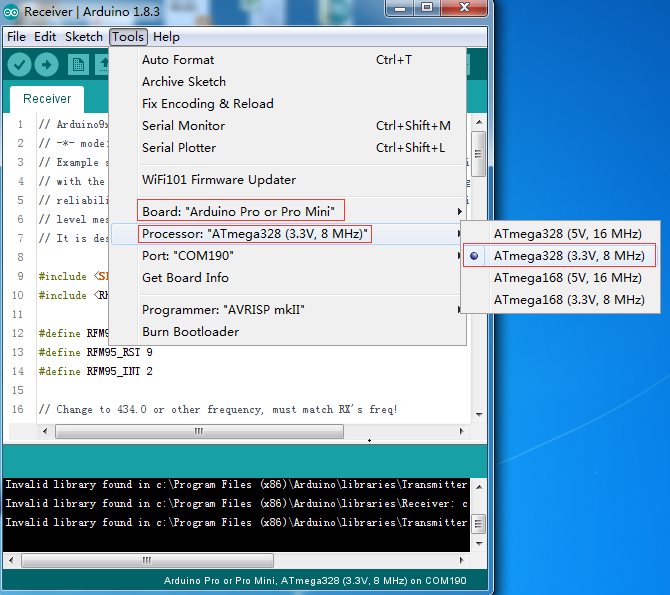670x595 pixels.
Task: Click editor horizontal scrollbar right arrow
Action: [461, 431]
